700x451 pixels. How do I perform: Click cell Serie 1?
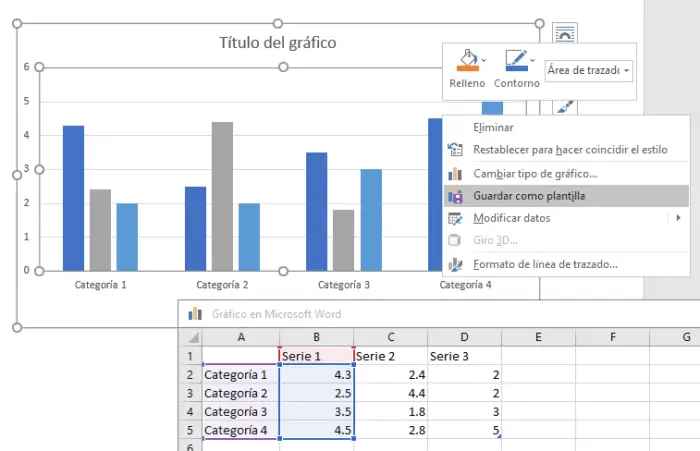pos(317,356)
